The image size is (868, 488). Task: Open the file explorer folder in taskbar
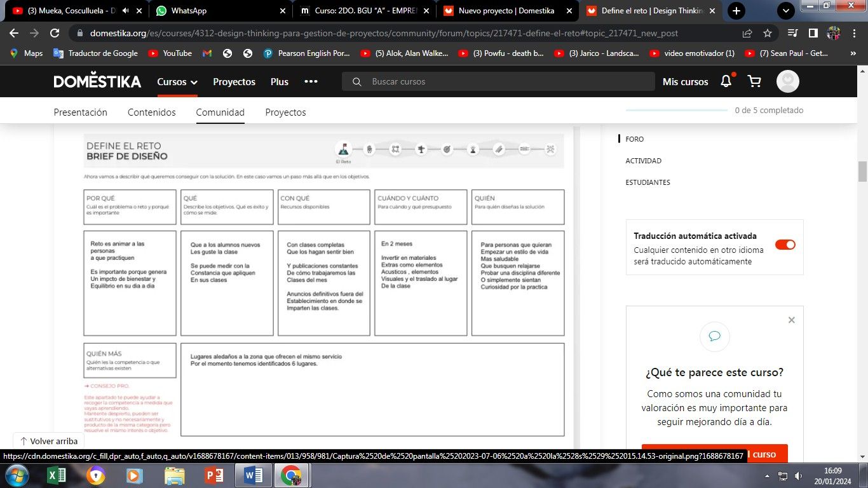174,475
